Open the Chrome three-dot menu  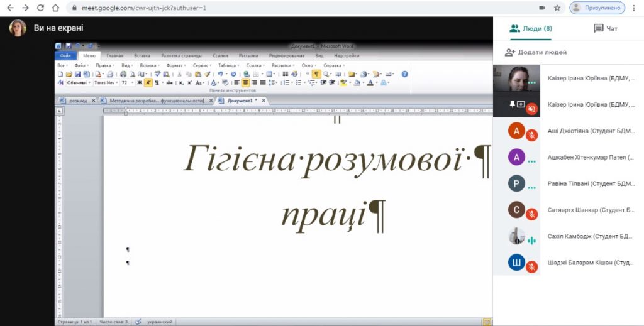coord(634,8)
